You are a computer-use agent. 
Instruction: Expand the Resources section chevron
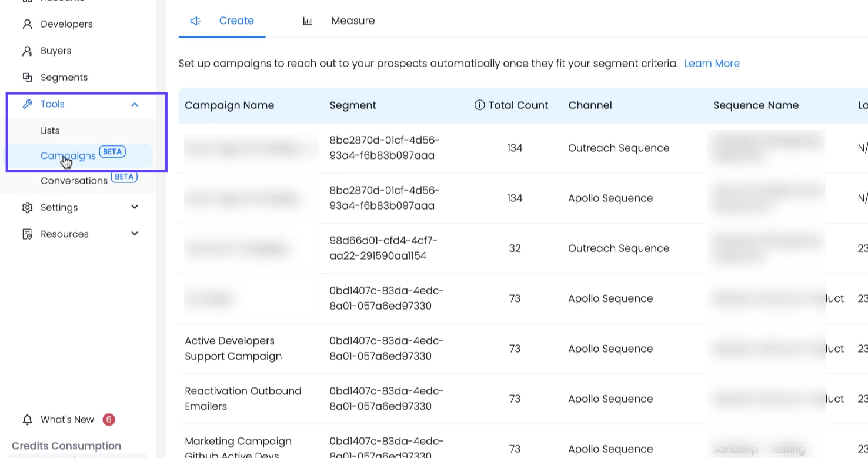(135, 234)
